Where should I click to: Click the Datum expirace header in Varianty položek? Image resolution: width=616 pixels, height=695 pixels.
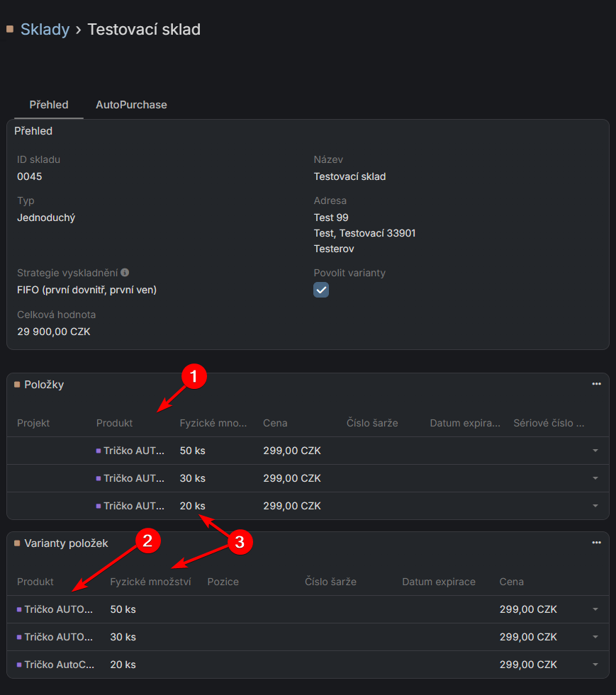(438, 582)
